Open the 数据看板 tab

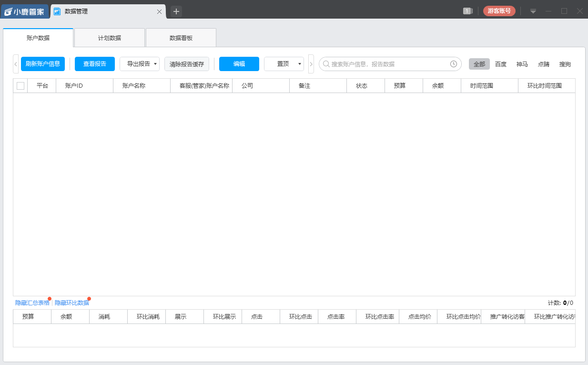pos(181,37)
